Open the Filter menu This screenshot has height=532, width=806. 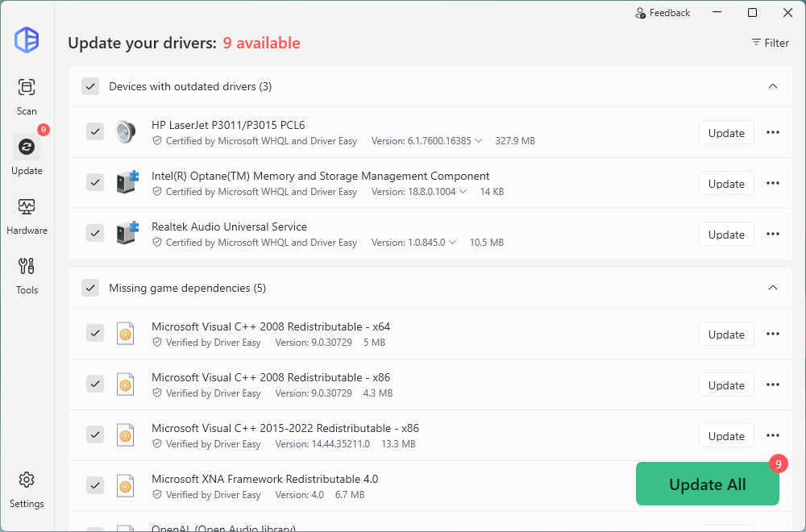coord(770,43)
